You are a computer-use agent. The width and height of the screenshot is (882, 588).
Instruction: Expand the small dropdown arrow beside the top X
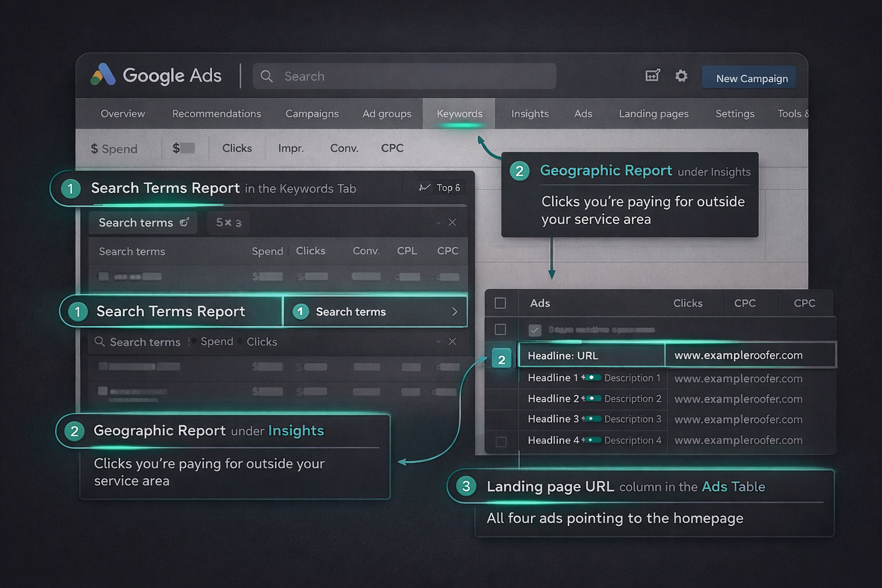tap(438, 223)
